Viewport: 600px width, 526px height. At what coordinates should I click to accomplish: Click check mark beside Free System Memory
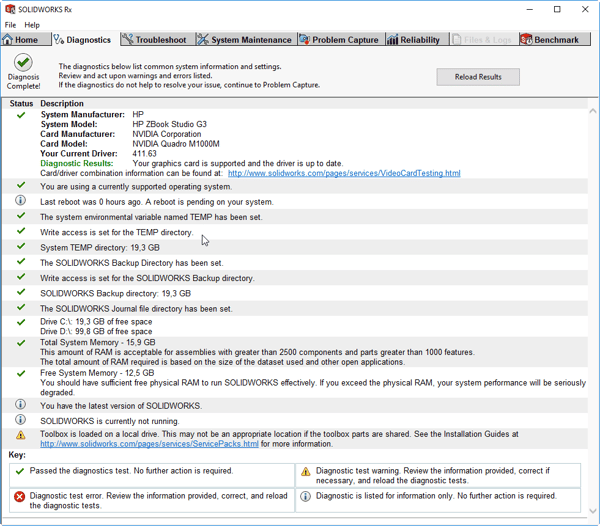point(21,373)
